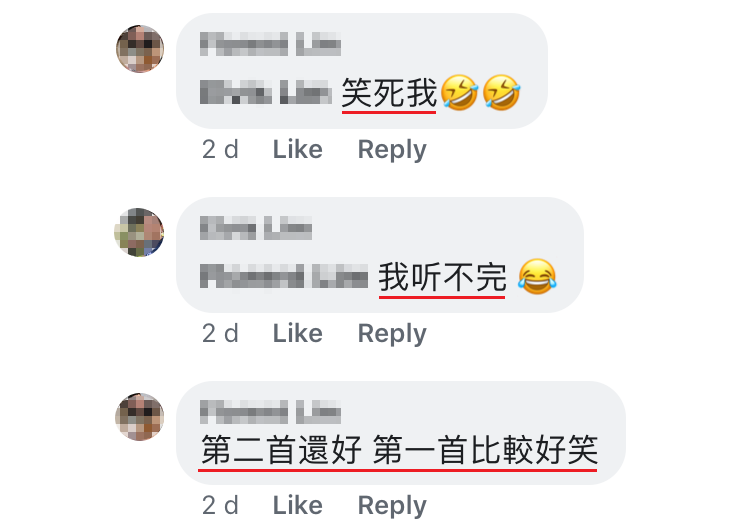Reply to the comment saying 我听不完
750x528 pixels.
(x=392, y=334)
